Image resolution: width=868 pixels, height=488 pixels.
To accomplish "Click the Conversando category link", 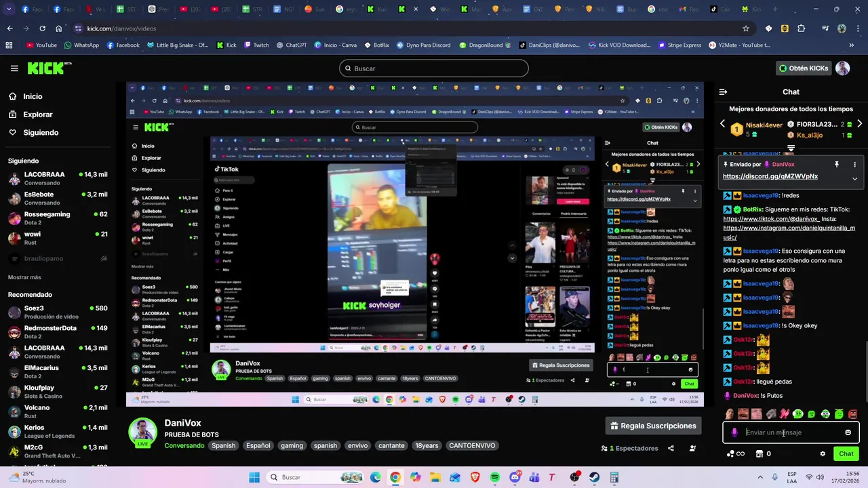I will pos(184,445).
